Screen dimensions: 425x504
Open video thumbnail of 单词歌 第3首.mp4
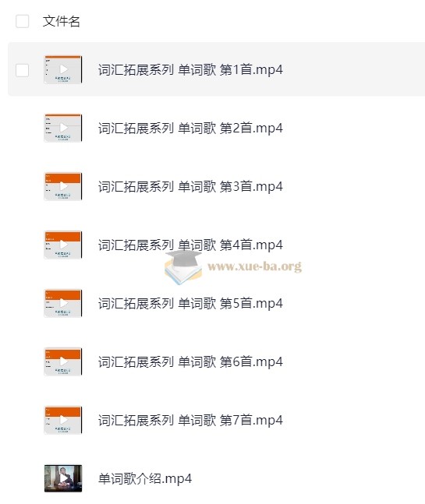click(63, 186)
